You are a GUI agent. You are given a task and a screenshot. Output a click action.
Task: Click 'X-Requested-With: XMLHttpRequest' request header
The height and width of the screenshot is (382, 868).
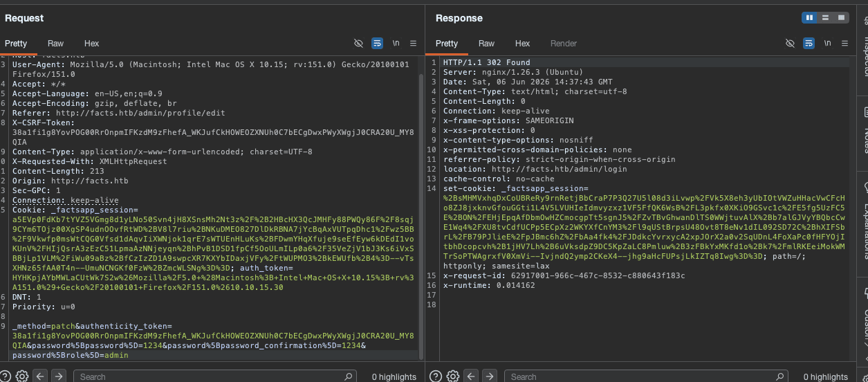tap(89, 161)
